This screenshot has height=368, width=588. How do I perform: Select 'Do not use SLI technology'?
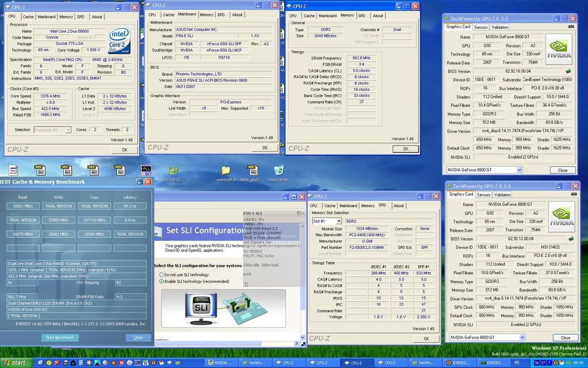click(161, 275)
